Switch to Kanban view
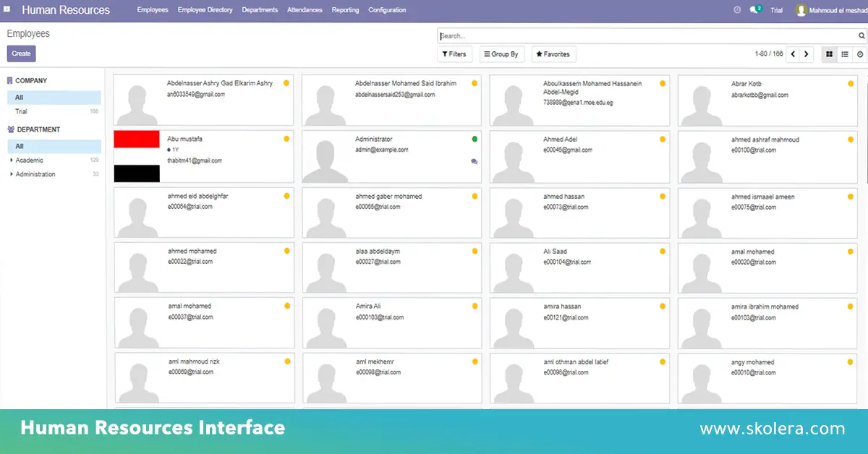Image resolution: width=868 pixels, height=454 pixels. point(829,54)
